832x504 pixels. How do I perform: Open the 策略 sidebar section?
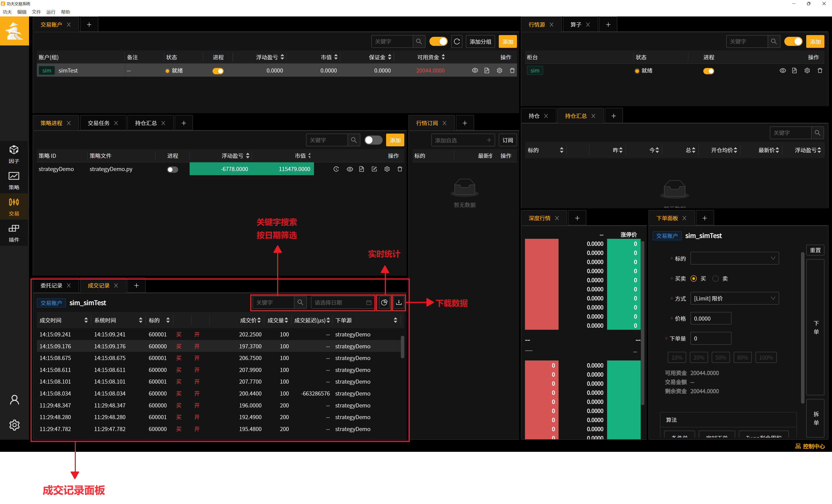click(x=14, y=181)
